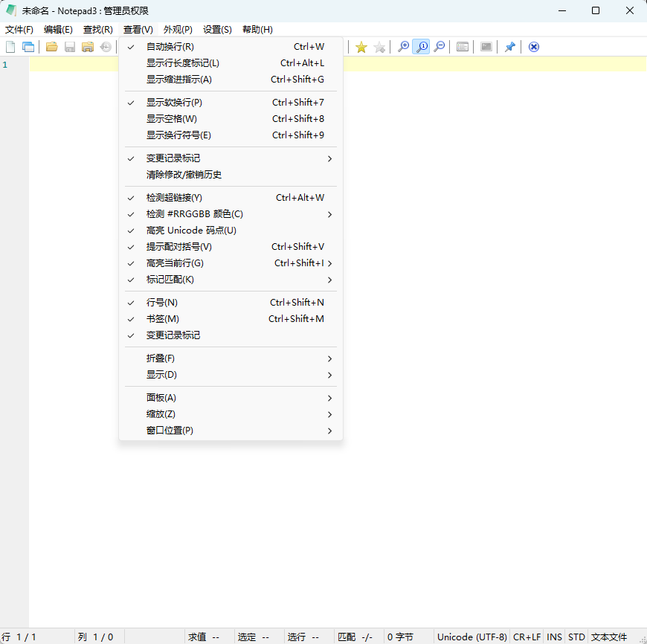Reset zoom with the 1:1 magnifier icon
Viewport: 647px width, 644px height.
pos(422,46)
